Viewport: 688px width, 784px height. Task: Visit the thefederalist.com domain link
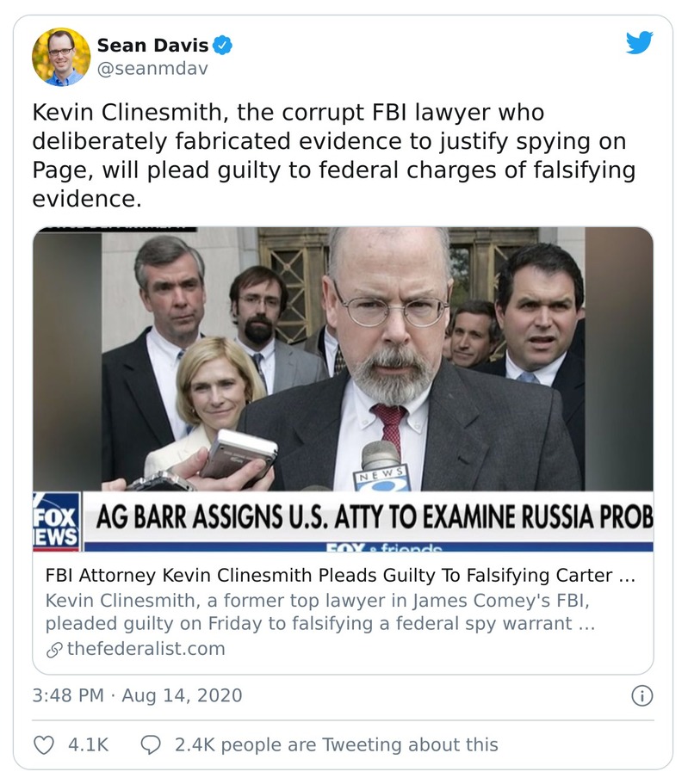click(146, 649)
